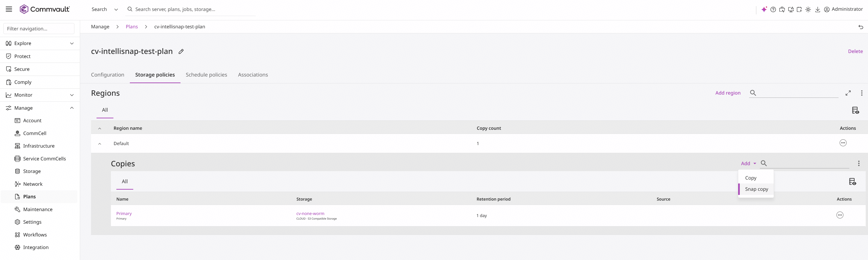This screenshot has height=260, width=868.
Task: Expand the Regions table to full screen
Action: [x=848, y=93]
